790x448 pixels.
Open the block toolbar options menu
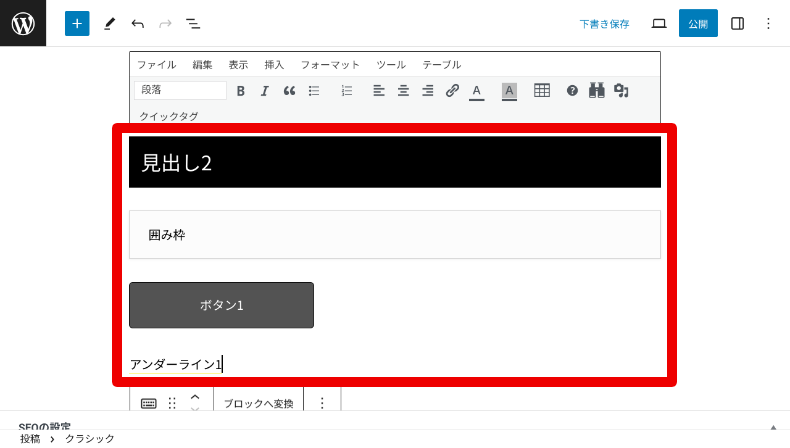coord(322,403)
